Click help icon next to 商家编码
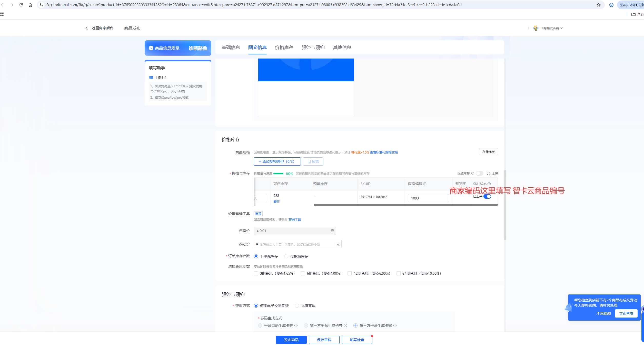Screen dimensions: 644x345 [425, 184]
